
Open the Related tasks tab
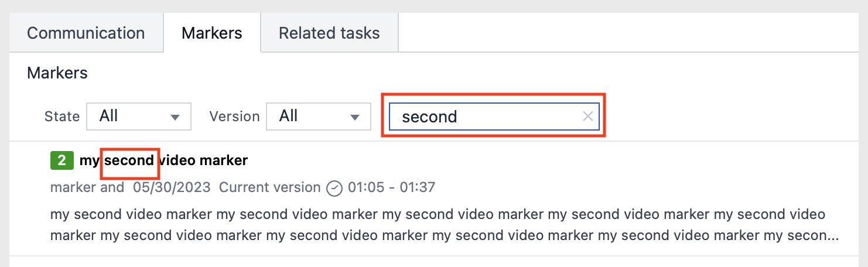pyautogui.click(x=329, y=33)
